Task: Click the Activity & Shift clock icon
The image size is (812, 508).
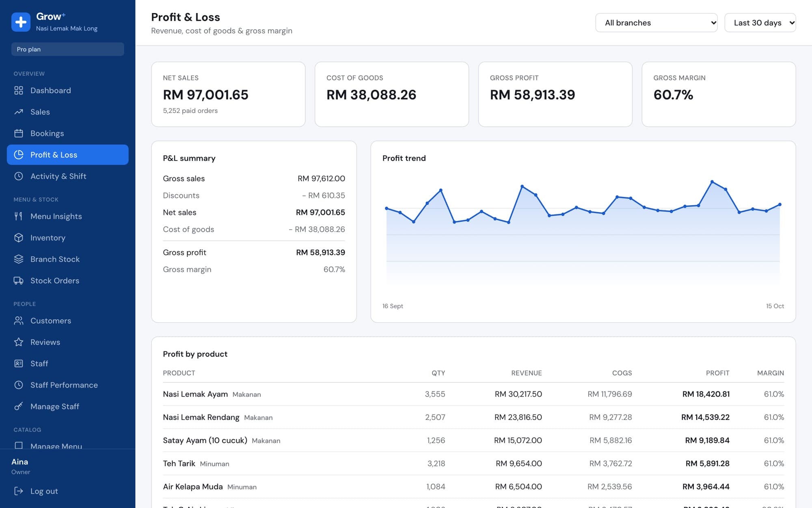Action: (x=19, y=176)
